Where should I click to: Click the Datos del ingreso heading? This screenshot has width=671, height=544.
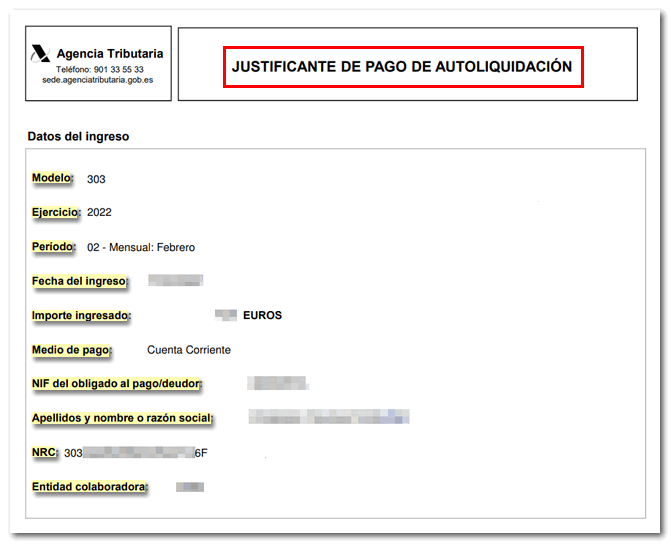pos(78,136)
